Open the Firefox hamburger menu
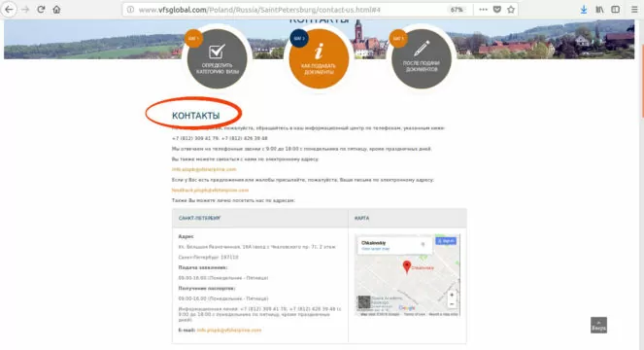Screen dimensions: 644x350 (x=634, y=10)
